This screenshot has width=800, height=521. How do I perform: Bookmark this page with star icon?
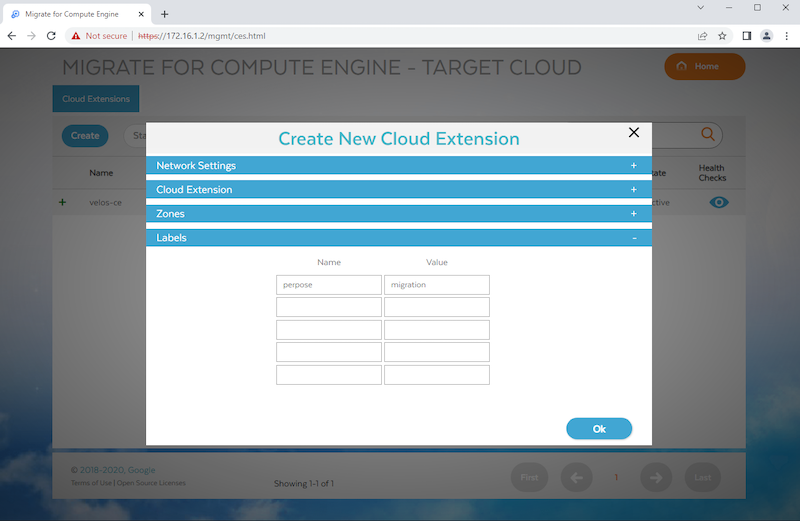722,35
